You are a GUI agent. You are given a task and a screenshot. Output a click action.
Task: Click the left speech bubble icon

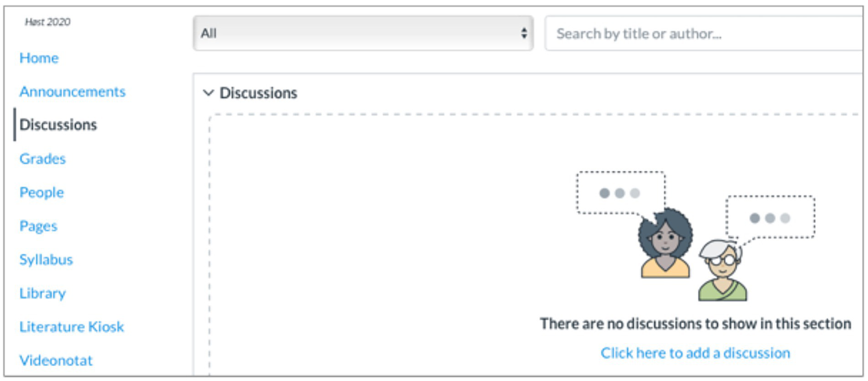620,193
